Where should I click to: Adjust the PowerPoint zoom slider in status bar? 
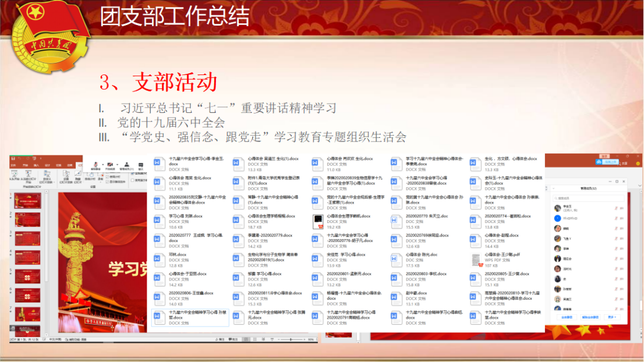pos(291,339)
